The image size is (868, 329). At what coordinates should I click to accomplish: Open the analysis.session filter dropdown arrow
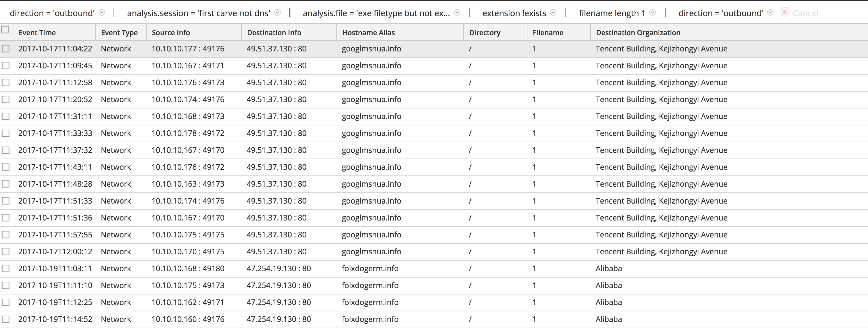pyautogui.click(x=277, y=13)
